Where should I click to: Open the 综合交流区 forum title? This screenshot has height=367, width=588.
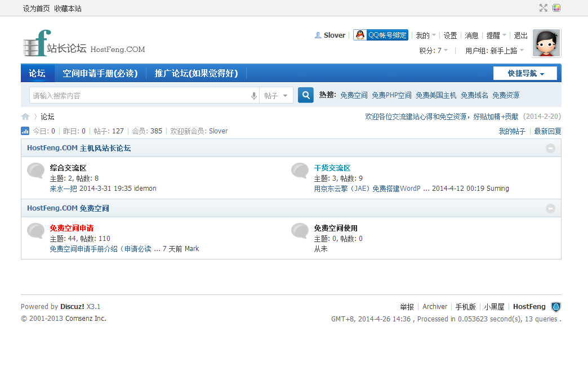pos(68,168)
